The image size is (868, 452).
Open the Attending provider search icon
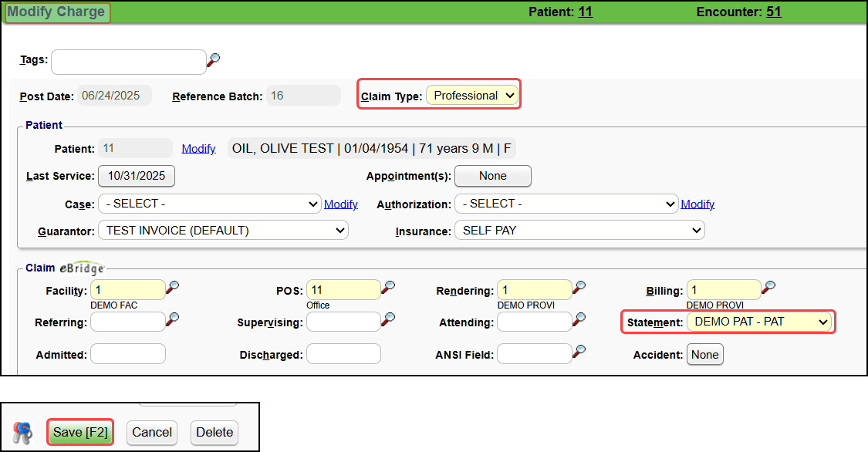pyautogui.click(x=579, y=319)
